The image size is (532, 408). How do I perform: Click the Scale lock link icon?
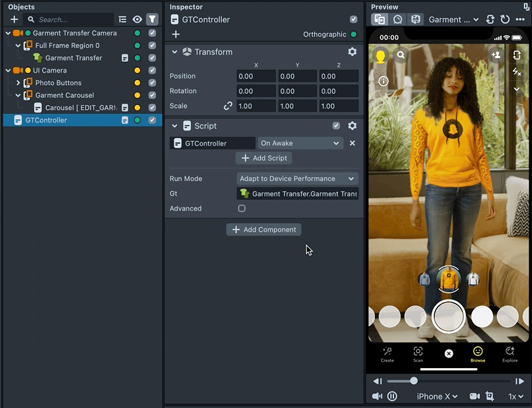pos(228,106)
